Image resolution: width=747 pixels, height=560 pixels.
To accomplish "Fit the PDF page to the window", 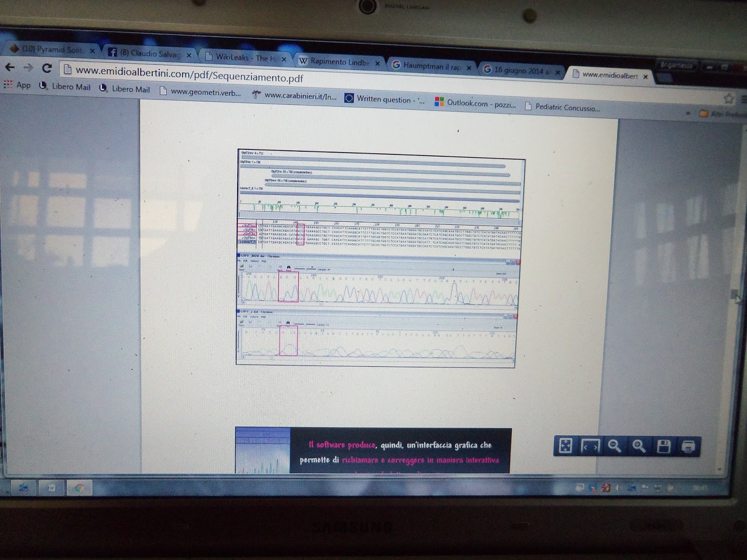I will [x=565, y=446].
